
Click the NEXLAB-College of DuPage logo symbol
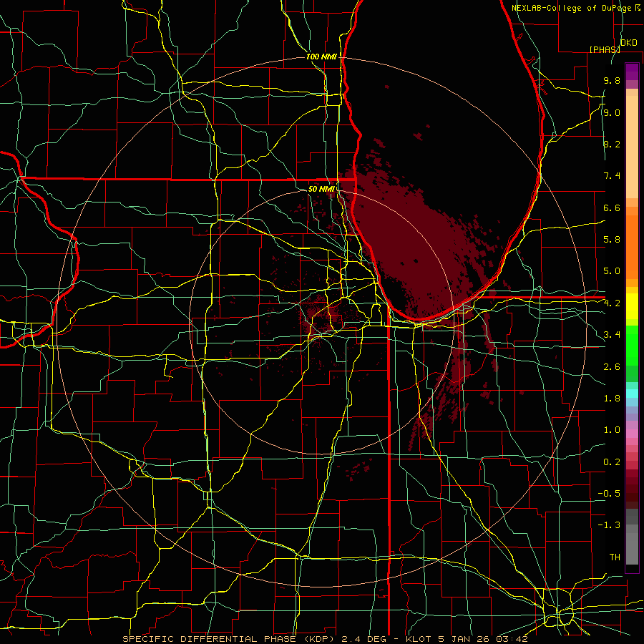(x=637, y=7)
